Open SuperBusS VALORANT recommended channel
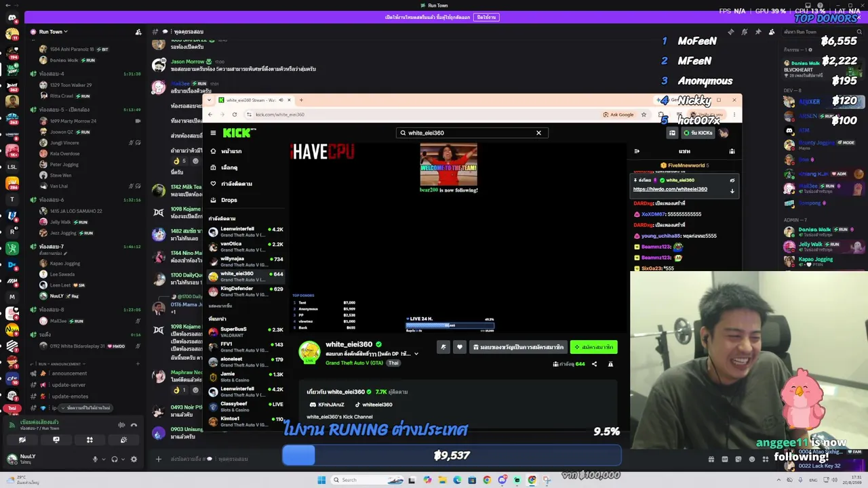Screen dimensions: 868x488 [246, 332]
